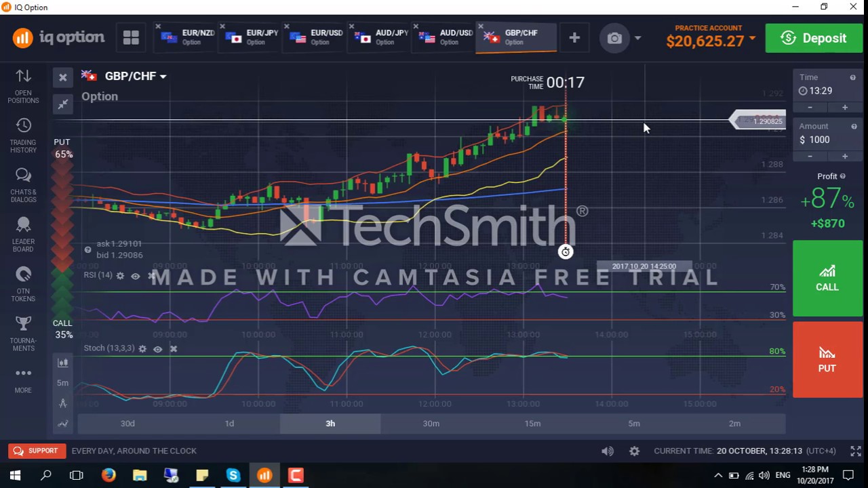Screen dimensions: 868x488
Task: Click the IQ Option logo
Action: pyautogui.click(x=58, y=38)
